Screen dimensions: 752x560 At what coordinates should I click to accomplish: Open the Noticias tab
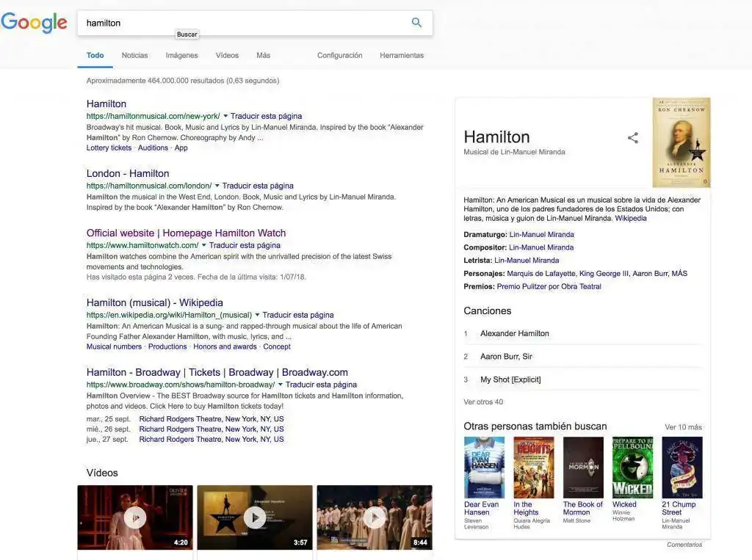point(134,55)
